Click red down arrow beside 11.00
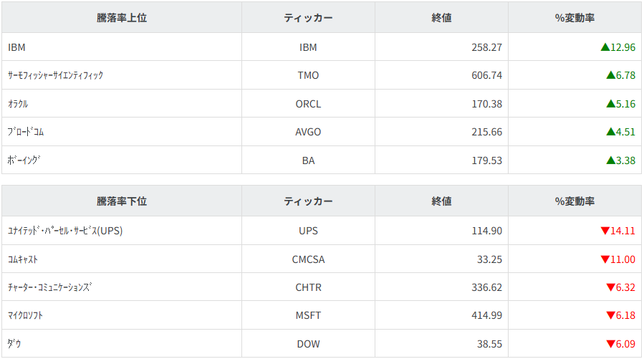Image resolution: width=644 pixels, height=359 pixels. (605, 259)
